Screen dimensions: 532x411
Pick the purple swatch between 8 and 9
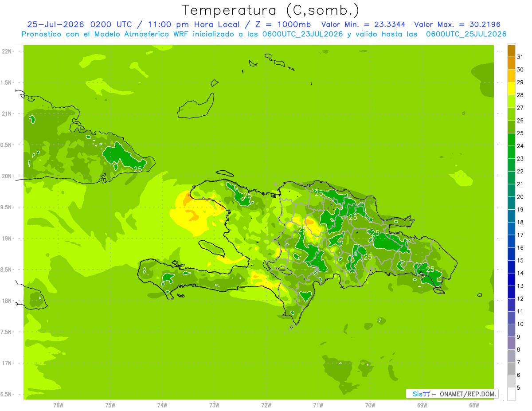(511, 343)
